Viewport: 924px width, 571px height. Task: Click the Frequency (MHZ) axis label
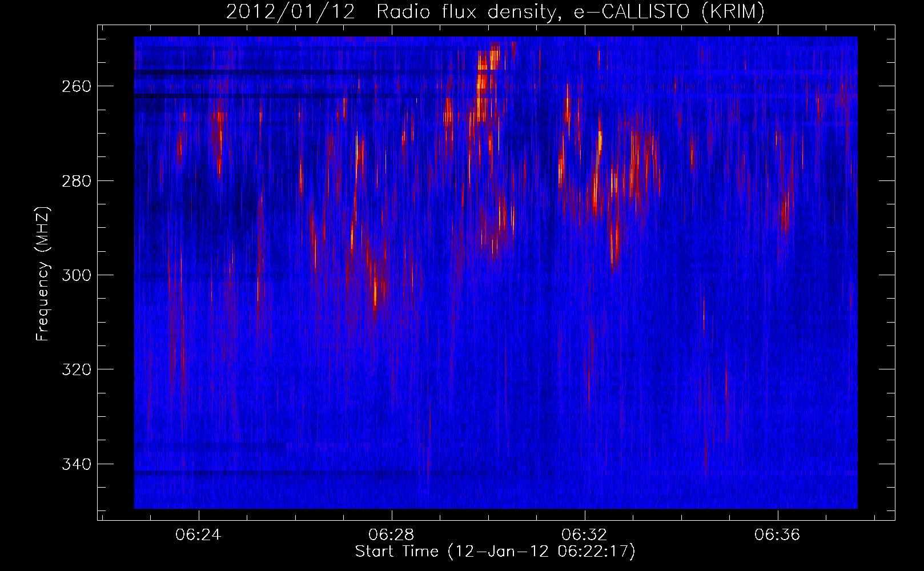click(43, 274)
